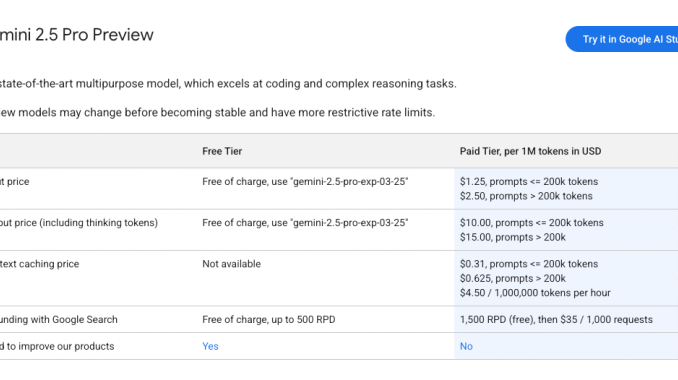Select "$15.00, prompts > 200k"
Screen dimensions: 678x380
click(512, 237)
